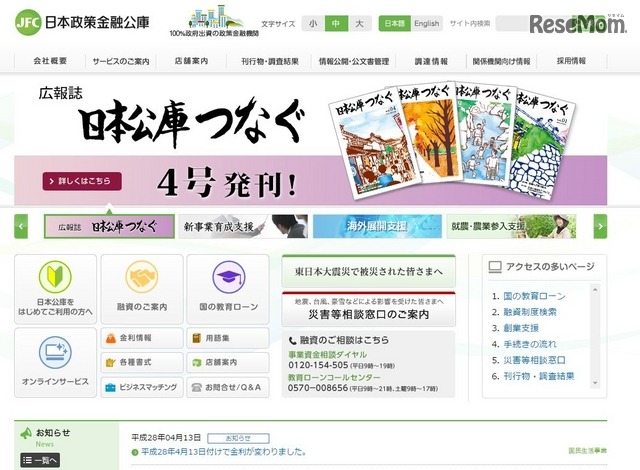Screen dimensions: 640x470
Task: Open 用語集 book button
Action: 228,338
